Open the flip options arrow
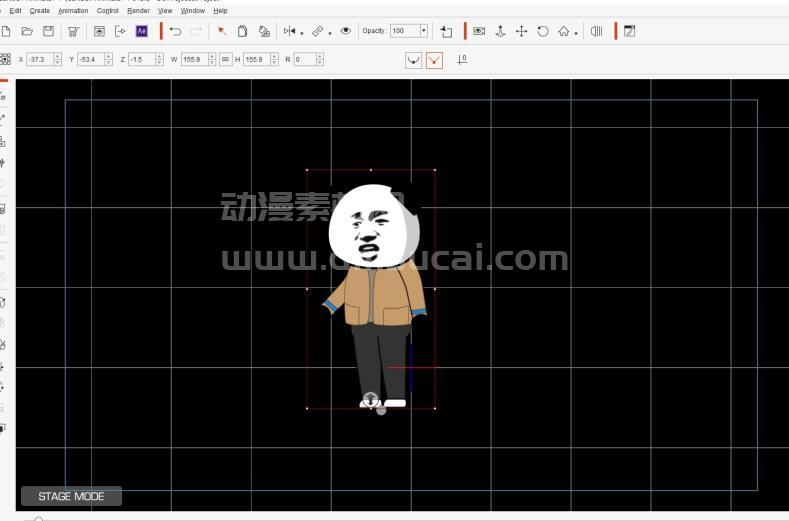Image resolution: width=789 pixels, height=521 pixels. point(301,33)
